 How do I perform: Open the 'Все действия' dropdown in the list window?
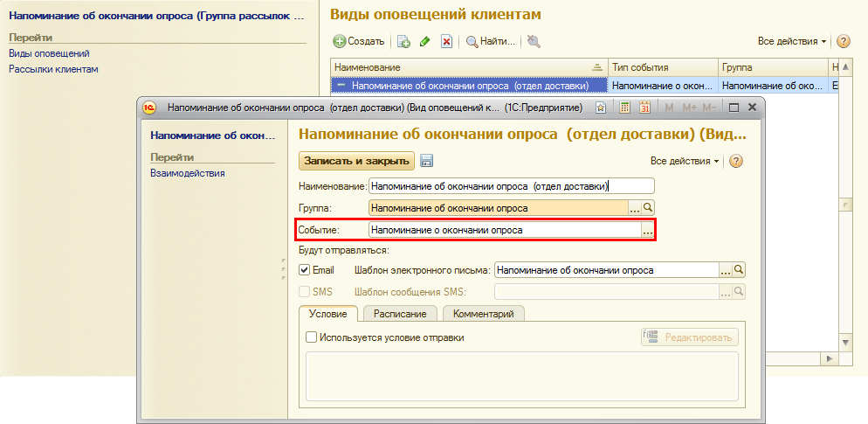[x=792, y=41]
